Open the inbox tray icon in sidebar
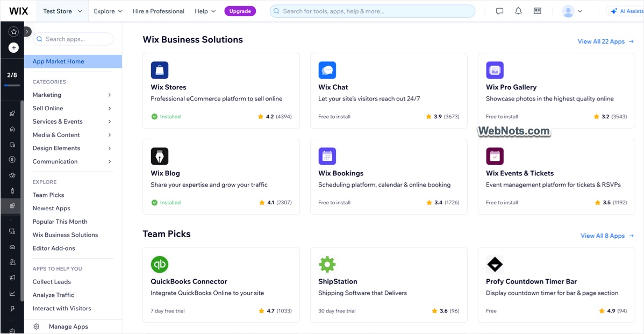Screen dimensions: 644x334 12,247
